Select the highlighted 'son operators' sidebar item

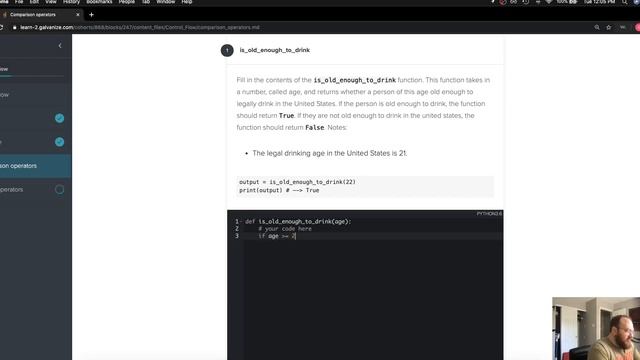tap(36, 166)
